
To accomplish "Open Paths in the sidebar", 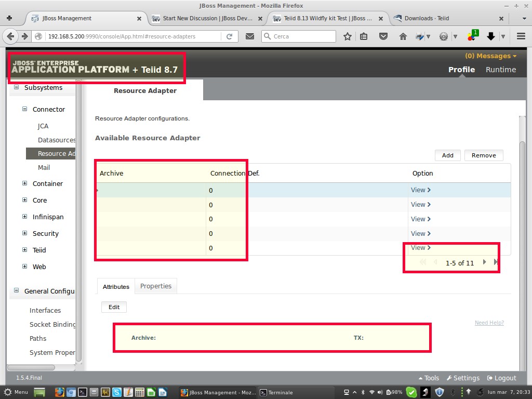I will [37, 338].
